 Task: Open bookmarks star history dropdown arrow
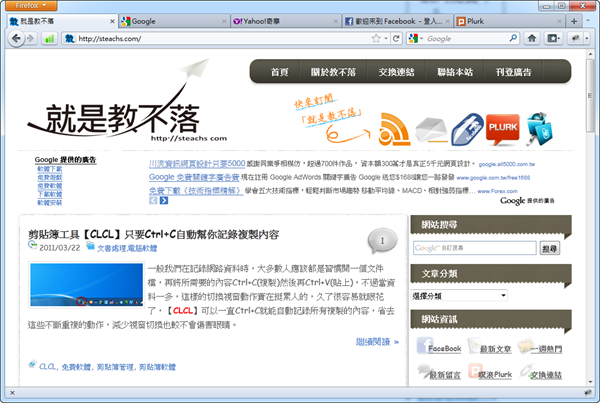point(386,38)
